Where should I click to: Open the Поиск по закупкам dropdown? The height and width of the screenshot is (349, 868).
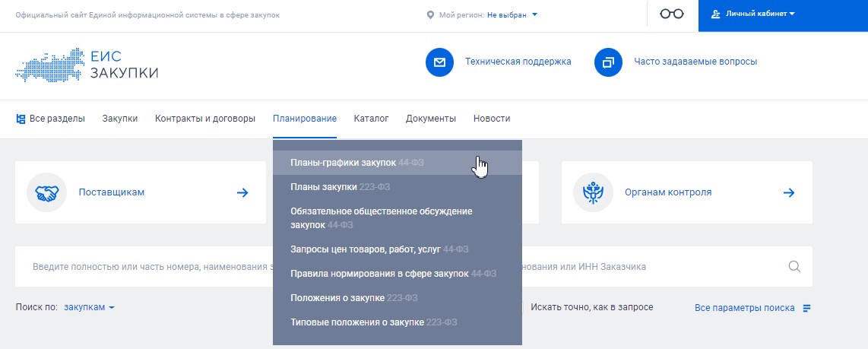click(89, 307)
